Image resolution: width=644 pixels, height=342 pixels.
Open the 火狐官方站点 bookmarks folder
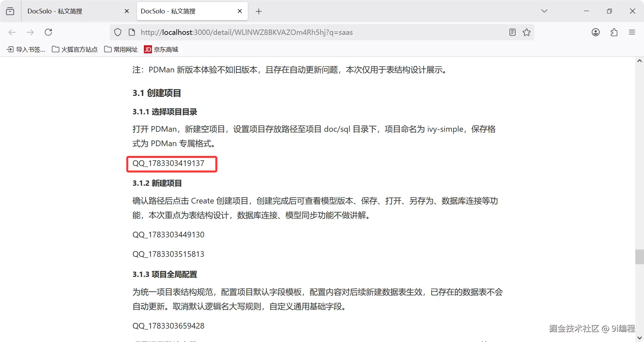tap(75, 49)
